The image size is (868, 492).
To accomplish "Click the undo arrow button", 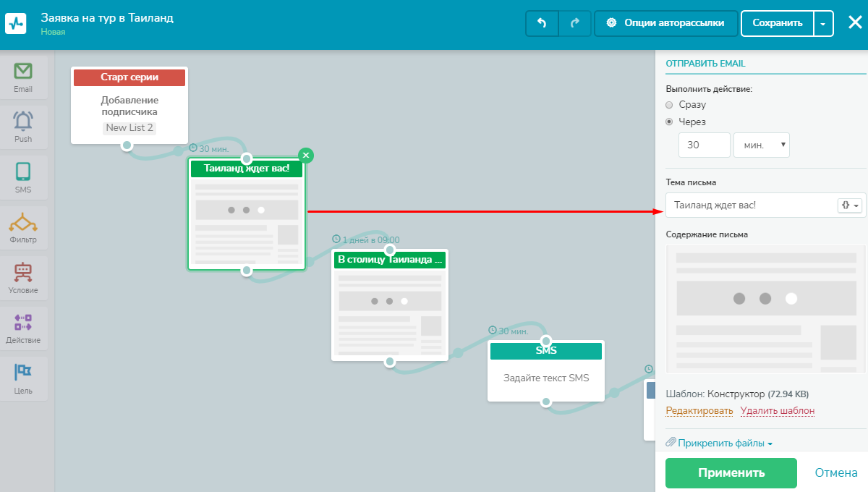I will (542, 23).
